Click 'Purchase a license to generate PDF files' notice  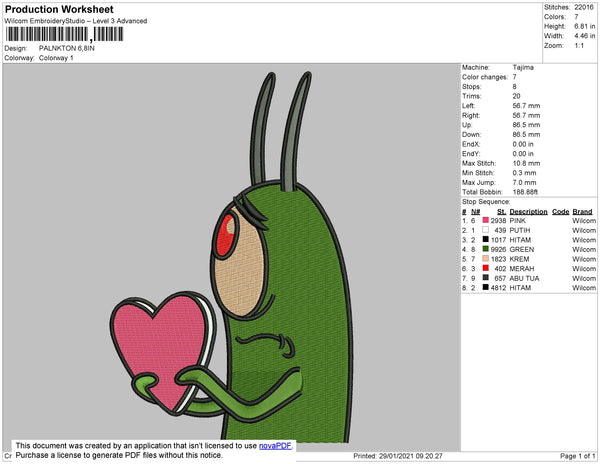pyautogui.click(x=119, y=455)
